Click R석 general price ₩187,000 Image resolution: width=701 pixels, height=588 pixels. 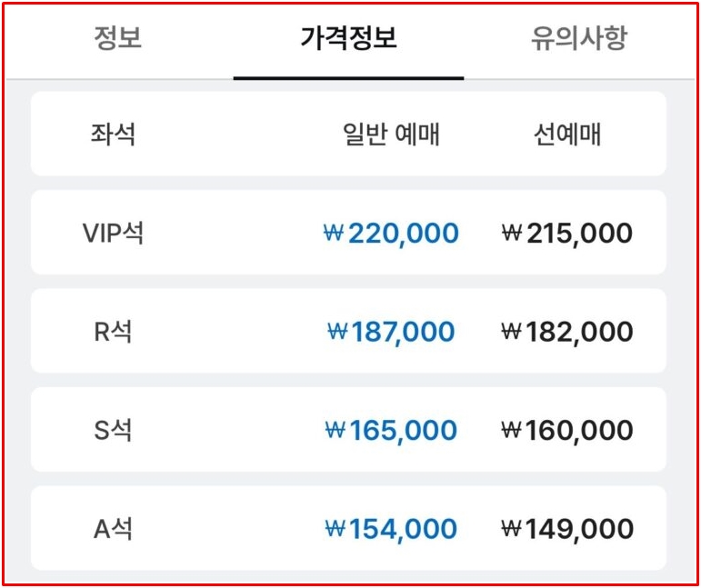tap(391, 332)
